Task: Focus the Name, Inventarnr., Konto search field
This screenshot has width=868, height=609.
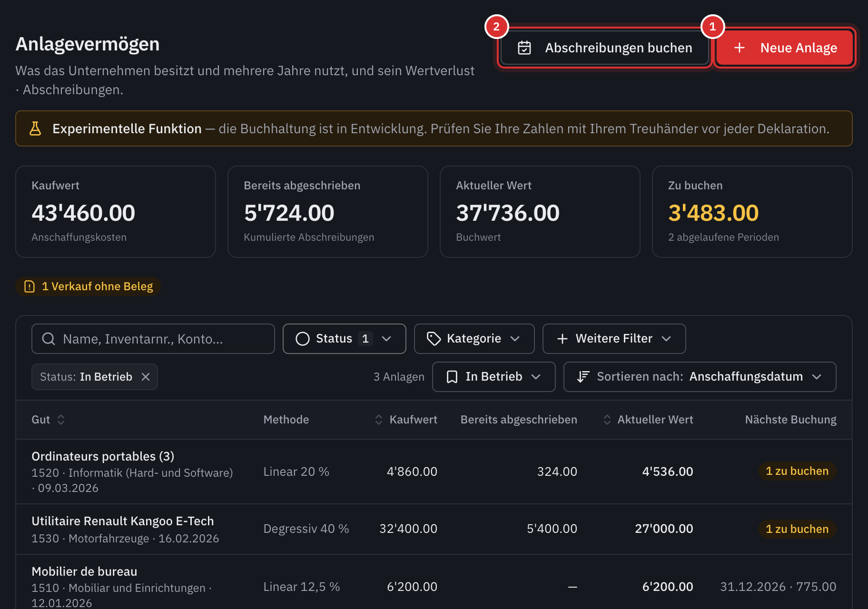Action: click(153, 339)
